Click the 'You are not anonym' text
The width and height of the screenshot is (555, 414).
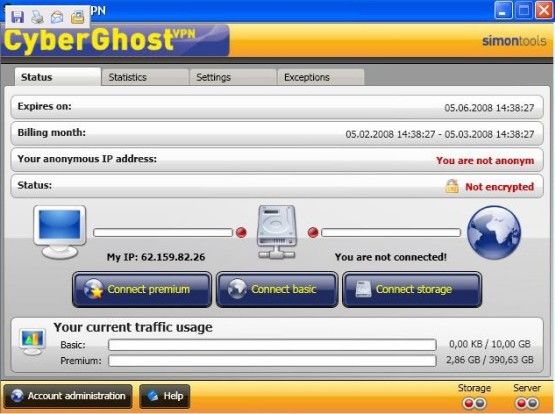(485, 161)
